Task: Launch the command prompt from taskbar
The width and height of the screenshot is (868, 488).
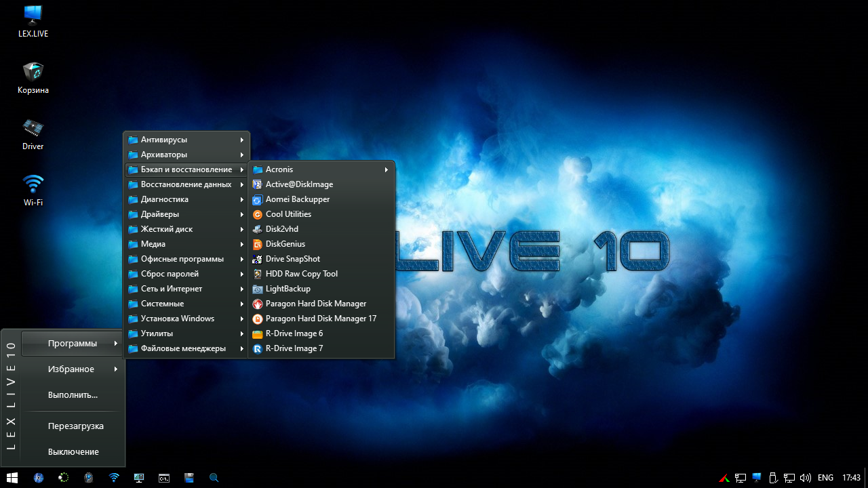Action: click(x=163, y=478)
